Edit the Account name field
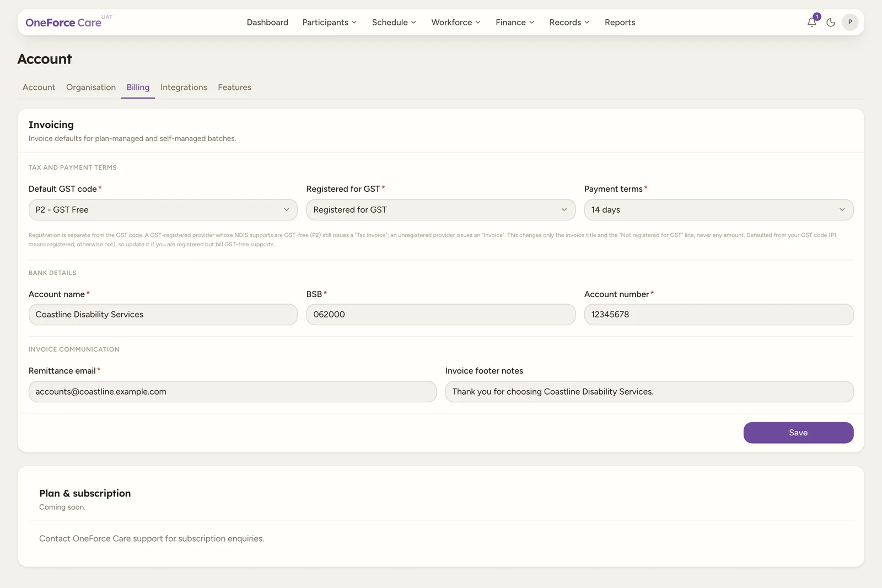The height and width of the screenshot is (588, 882). click(163, 315)
